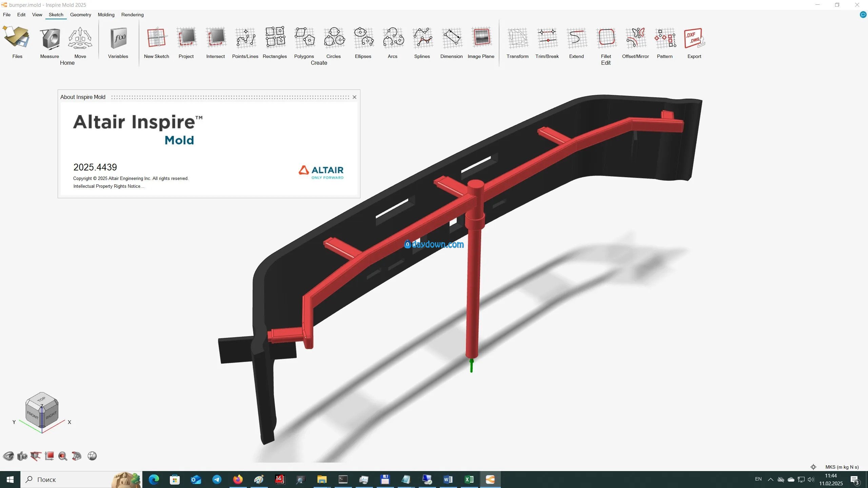This screenshot has height=488, width=868.
Task: Click the 3D visualization mode icon
Action: coord(77,456)
